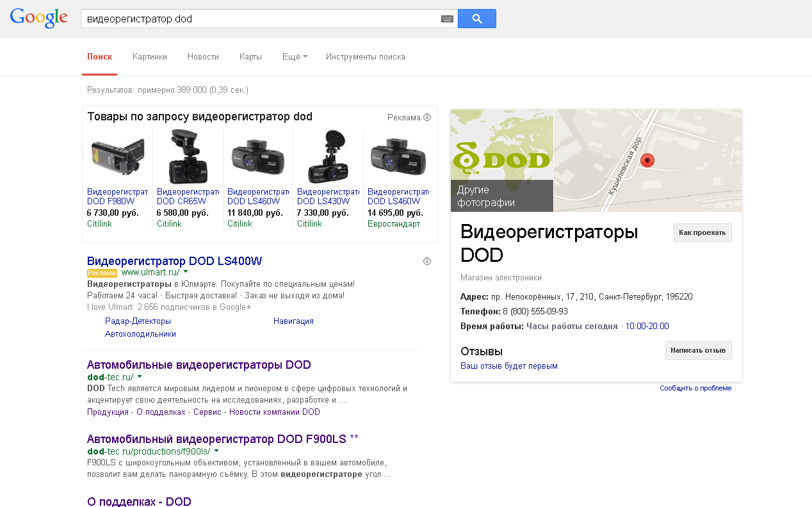Expand arrow next to dod-tec.ru URL
This screenshot has height=507, width=812.
pyautogui.click(x=140, y=376)
